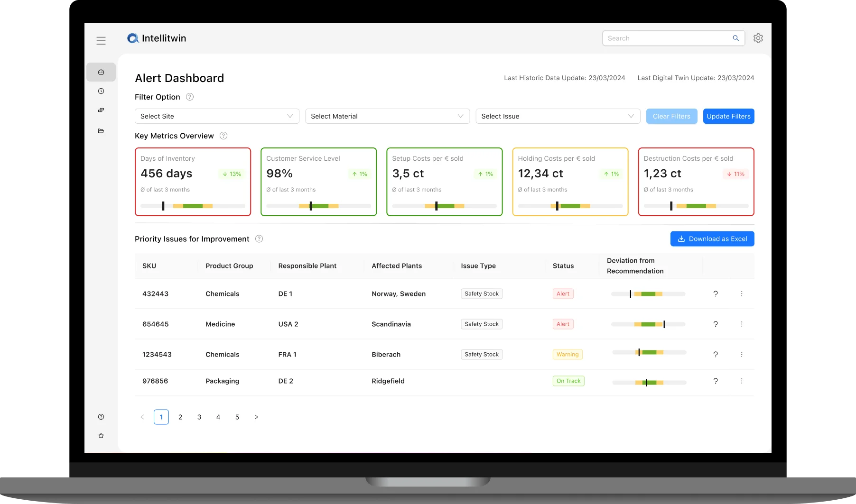Click the Key Metrics Overview help icon
The width and height of the screenshot is (856, 504).
223,136
